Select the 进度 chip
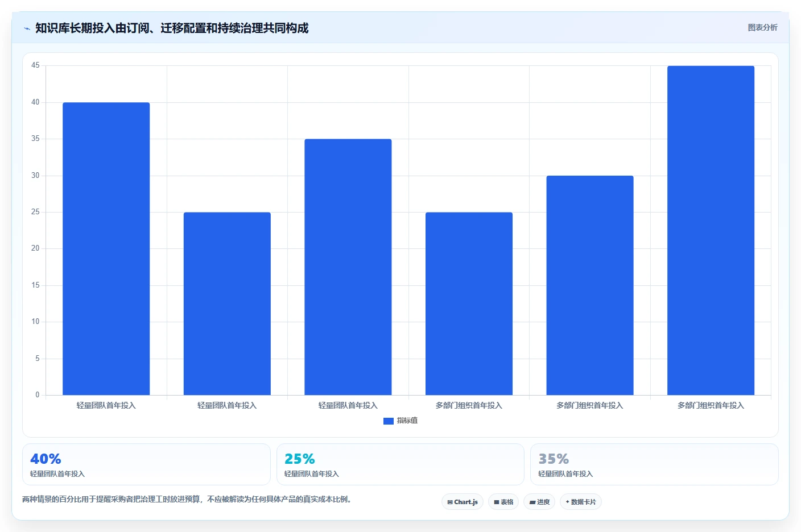This screenshot has height=532, width=801. point(539,502)
